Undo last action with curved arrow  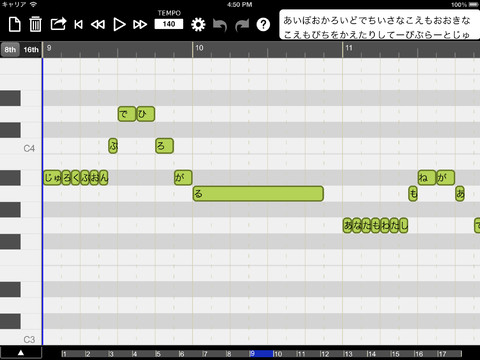[220, 25]
